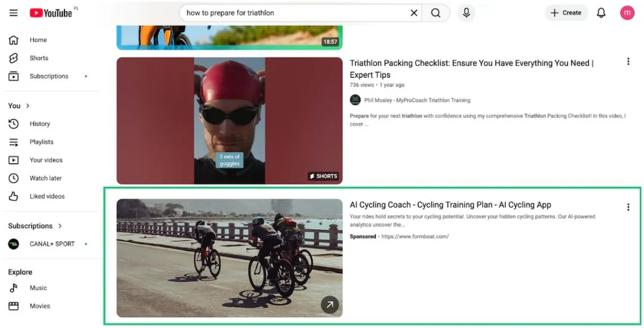Clear the search query with the X
Viewport: 644px width, 328px height.
coord(414,12)
